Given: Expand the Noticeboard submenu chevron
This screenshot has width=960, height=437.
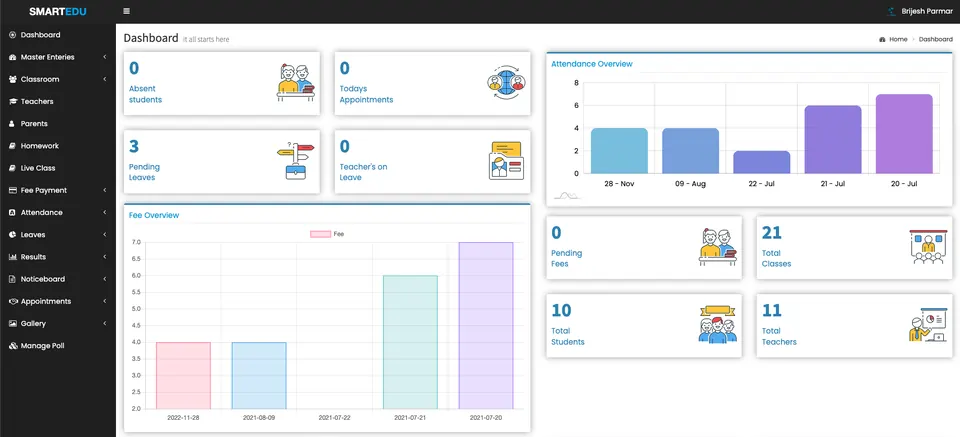Looking at the screenshot, I should [105, 279].
